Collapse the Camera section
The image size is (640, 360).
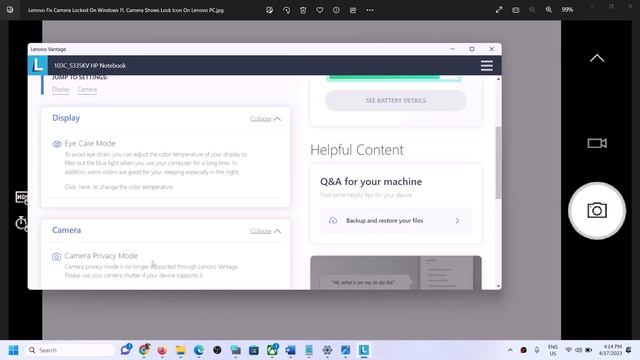coord(265,231)
